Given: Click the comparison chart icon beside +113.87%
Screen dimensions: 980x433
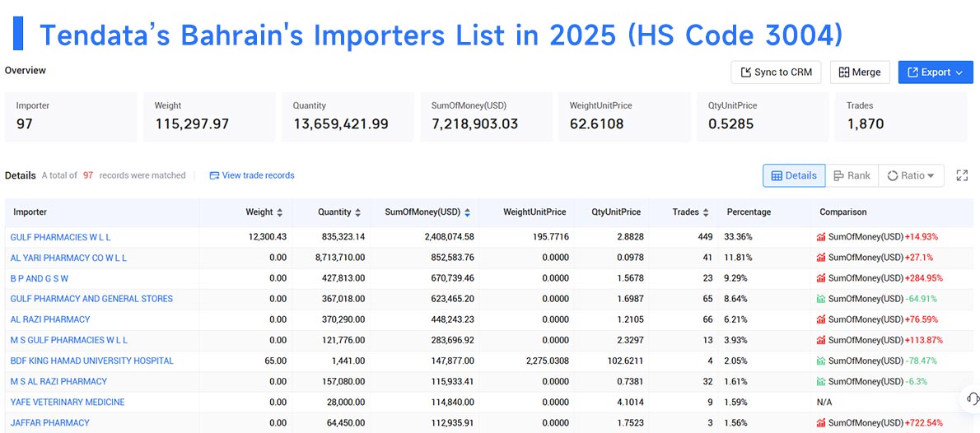Looking at the screenshot, I should pos(821,340).
